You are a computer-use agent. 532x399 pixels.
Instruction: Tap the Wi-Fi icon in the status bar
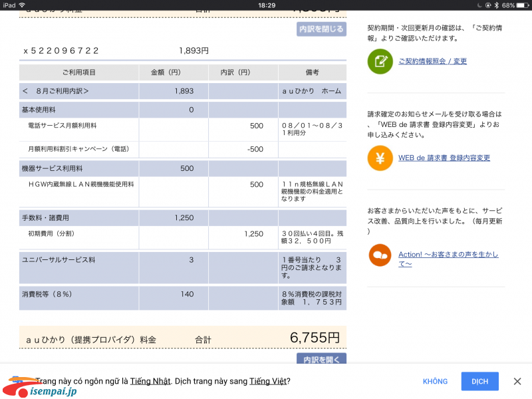[22, 5]
